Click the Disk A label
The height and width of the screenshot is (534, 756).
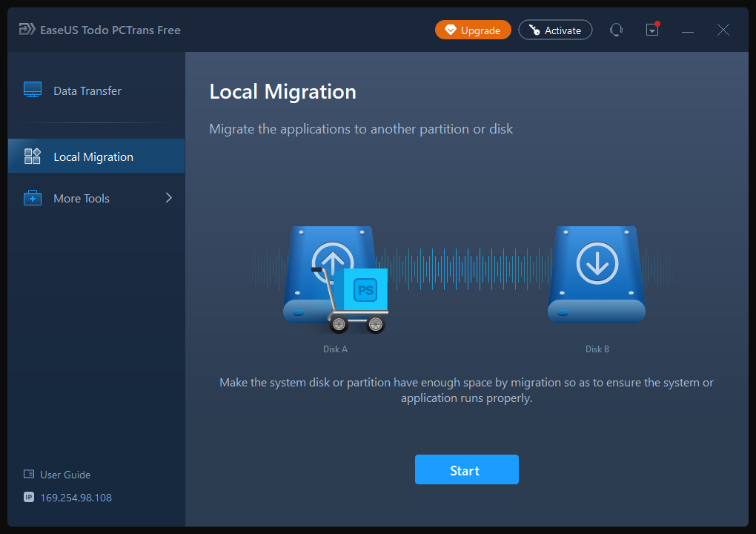point(335,349)
